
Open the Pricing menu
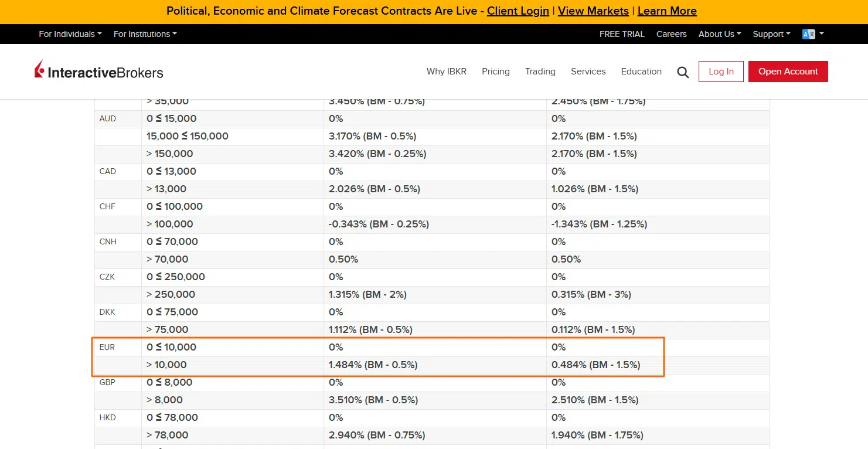(495, 72)
